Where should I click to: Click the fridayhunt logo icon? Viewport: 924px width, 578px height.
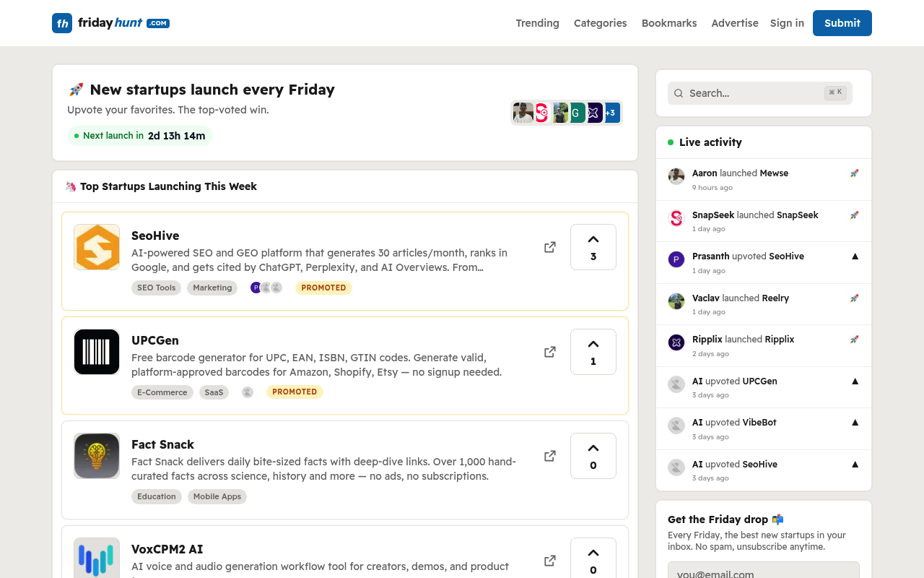click(x=62, y=23)
